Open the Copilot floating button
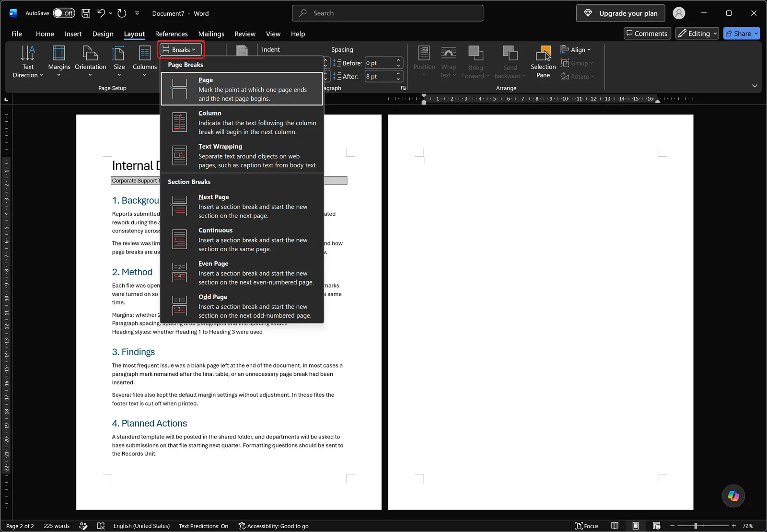Viewport: 767px width, 532px height. pyautogui.click(x=733, y=496)
